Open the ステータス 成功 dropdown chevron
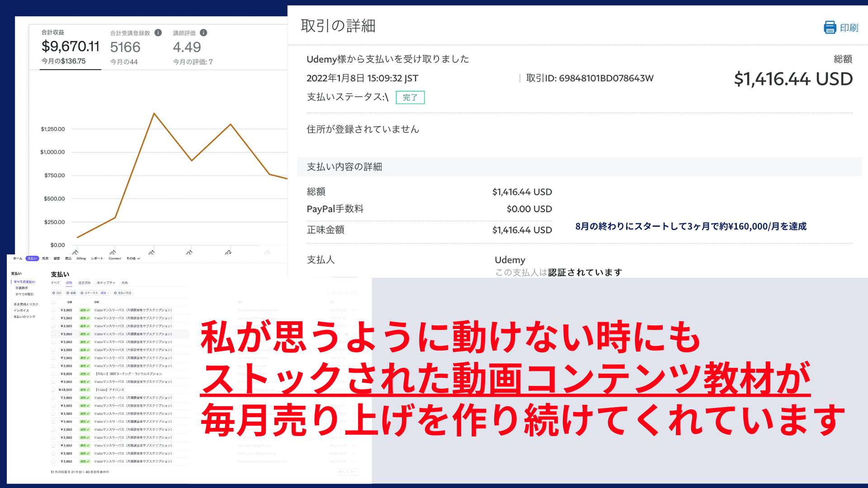The height and width of the screenshot is (488, 868). (x=108, y=293)
